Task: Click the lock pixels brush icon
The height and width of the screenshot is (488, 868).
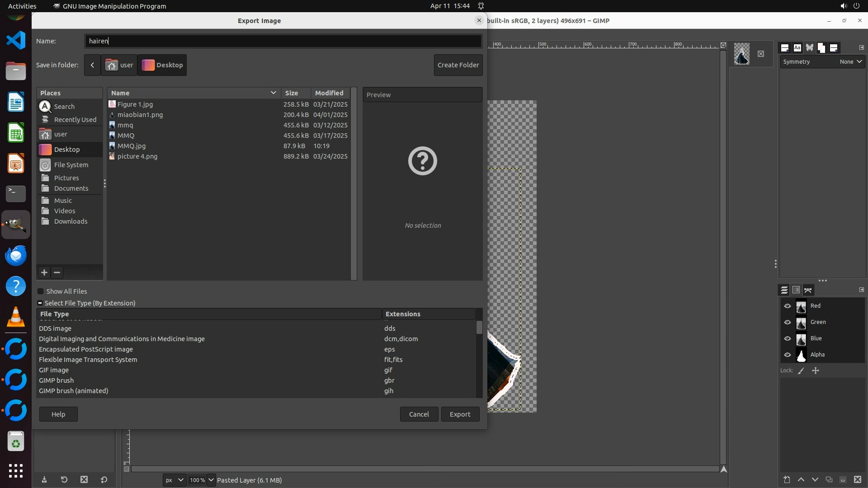Action: 801,371
